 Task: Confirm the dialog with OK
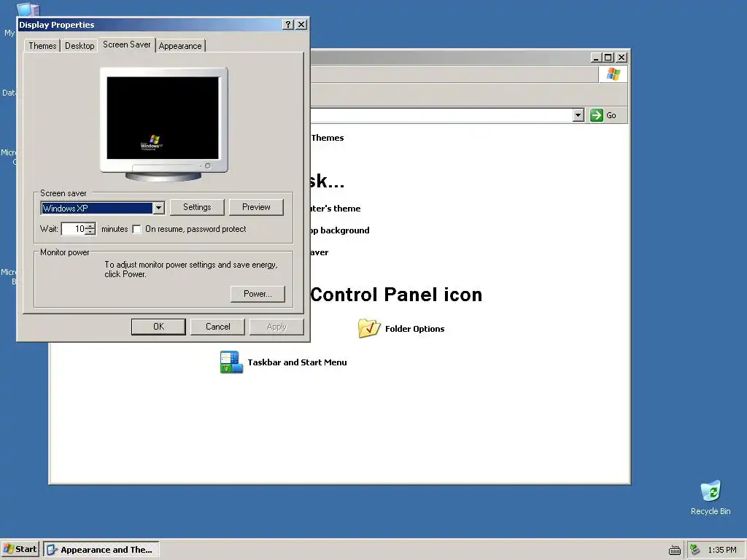pyautogui.click(x=158, y=327)
